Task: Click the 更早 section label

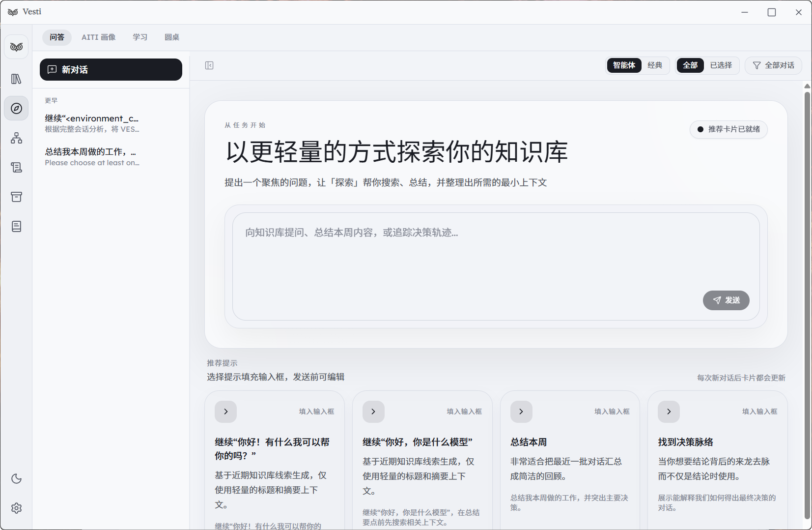Action: pyautogui.click(x=51, y=101)
